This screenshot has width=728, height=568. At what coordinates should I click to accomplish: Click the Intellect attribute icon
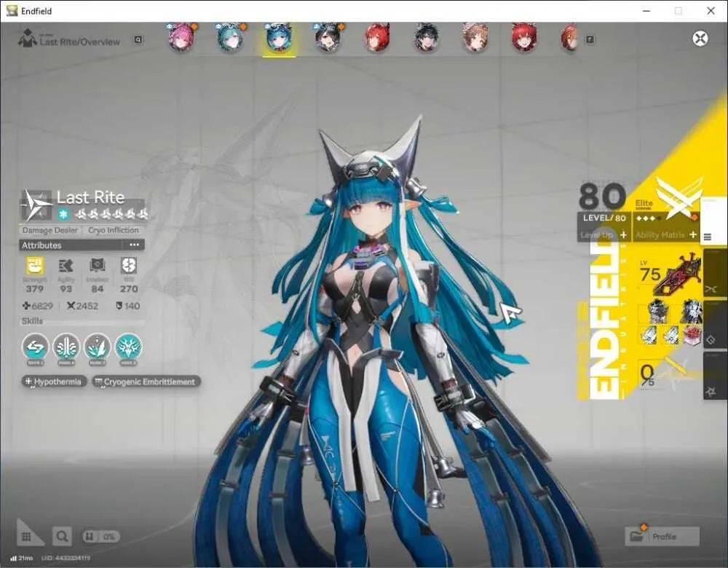pos(97,266)
